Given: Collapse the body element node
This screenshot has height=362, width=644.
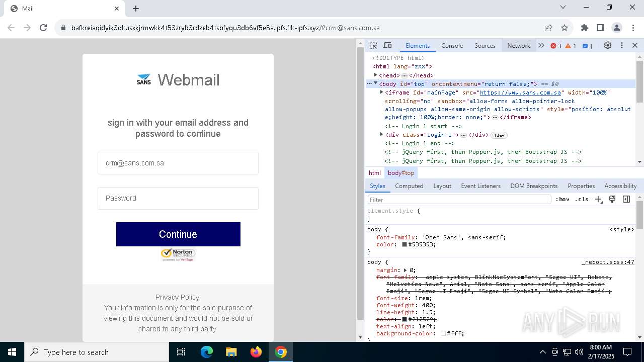Looking at the screenshot, I should pos(375,83).
